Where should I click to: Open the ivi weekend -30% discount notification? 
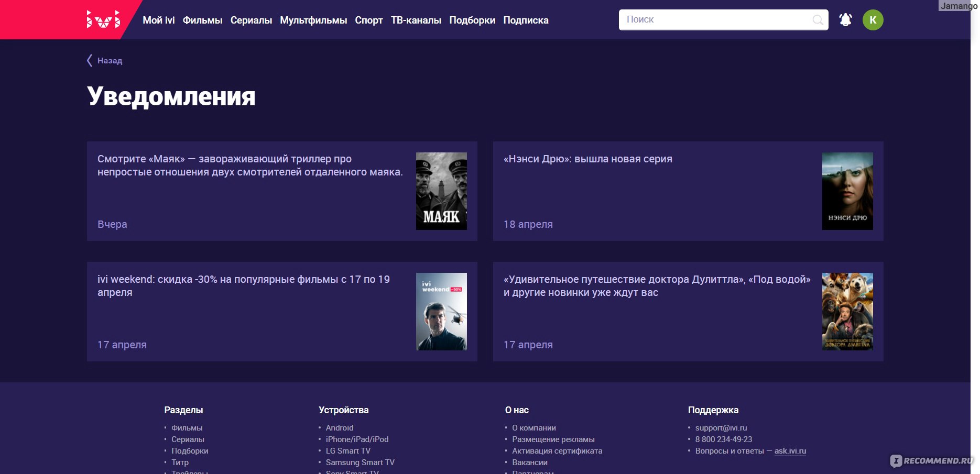click(244, 286)
